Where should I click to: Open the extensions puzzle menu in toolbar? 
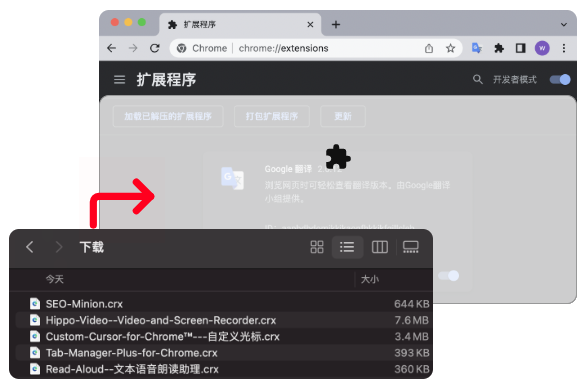point(499,48)
